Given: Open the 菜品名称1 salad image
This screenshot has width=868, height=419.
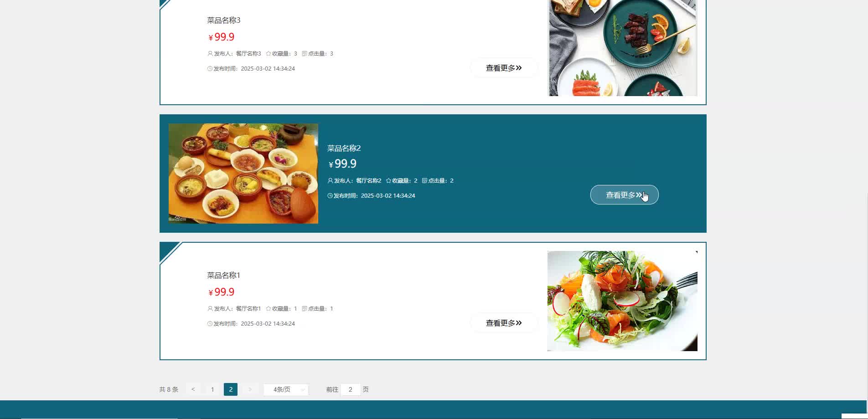Looking at the screenshot, I should [622, 301].
